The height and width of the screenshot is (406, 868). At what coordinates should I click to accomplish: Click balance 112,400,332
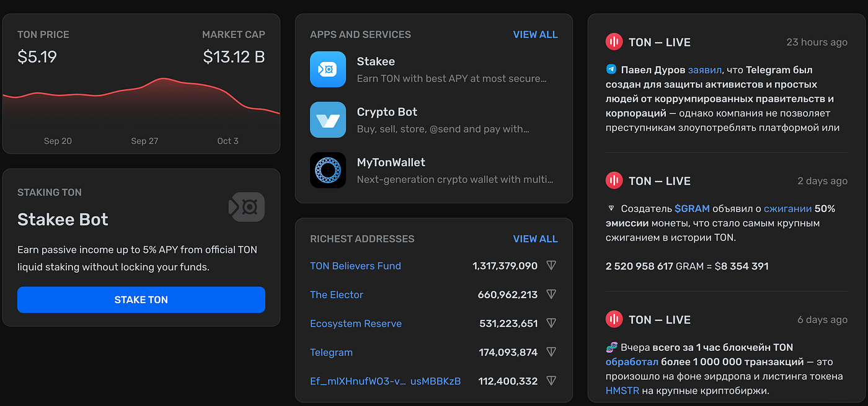click(x=508, y=381)
